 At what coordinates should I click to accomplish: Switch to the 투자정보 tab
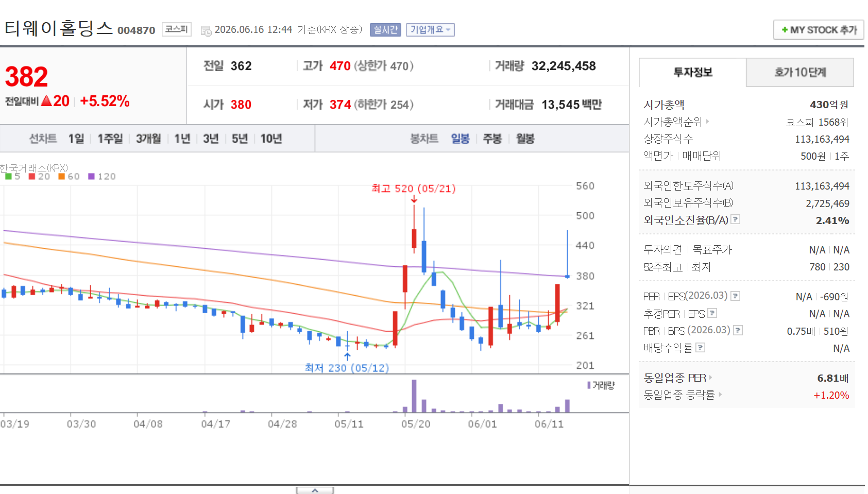coord(693,72)
